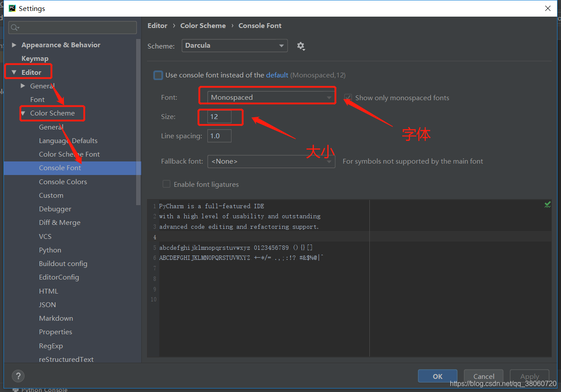Click the Cancel button
The height and width of the screenshot is (392, 561).
(x=483, y=376)
